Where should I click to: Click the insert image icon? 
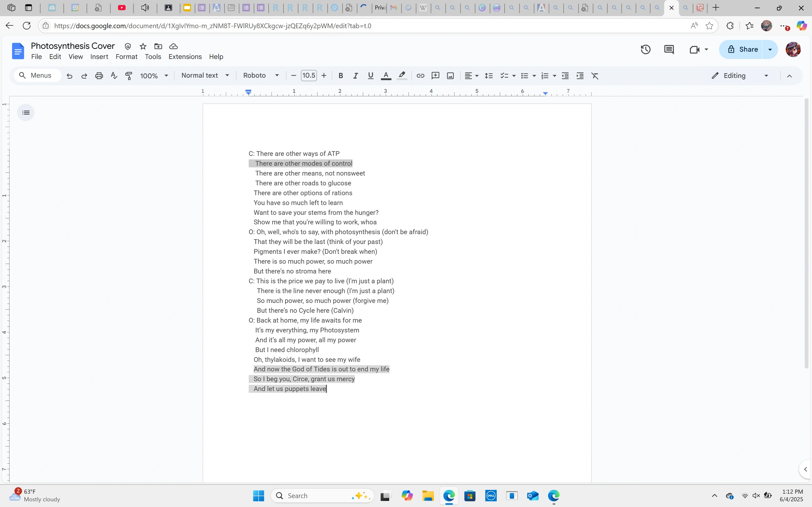click(x=450, y=76)
